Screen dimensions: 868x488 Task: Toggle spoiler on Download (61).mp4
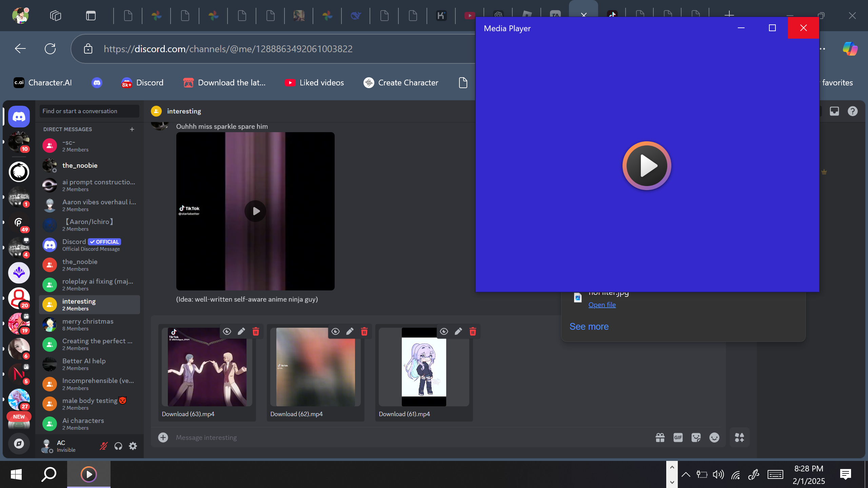[x=444, y=331]
